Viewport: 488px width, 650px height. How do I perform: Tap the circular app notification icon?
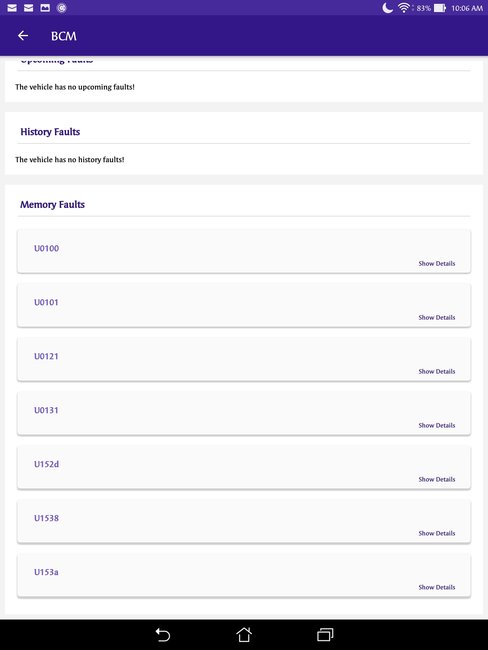[61, 7]
